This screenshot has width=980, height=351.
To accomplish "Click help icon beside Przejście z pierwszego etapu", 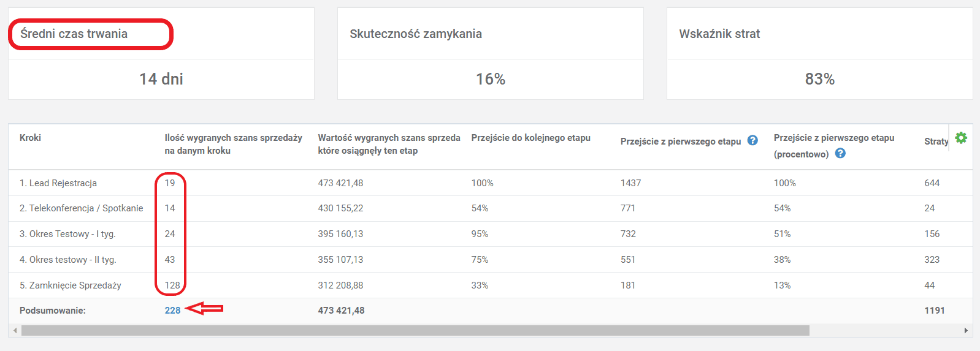I will (x=752, y=140).
